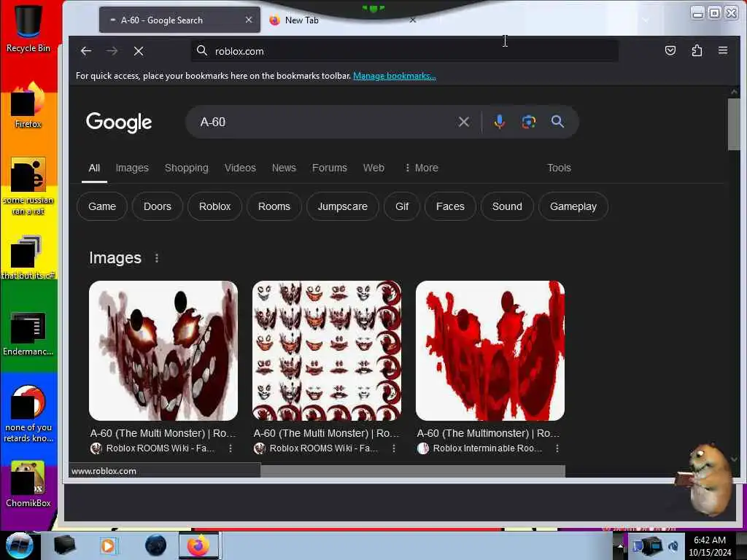Open media player from the taskbar
747x560 pixels.
108,545
